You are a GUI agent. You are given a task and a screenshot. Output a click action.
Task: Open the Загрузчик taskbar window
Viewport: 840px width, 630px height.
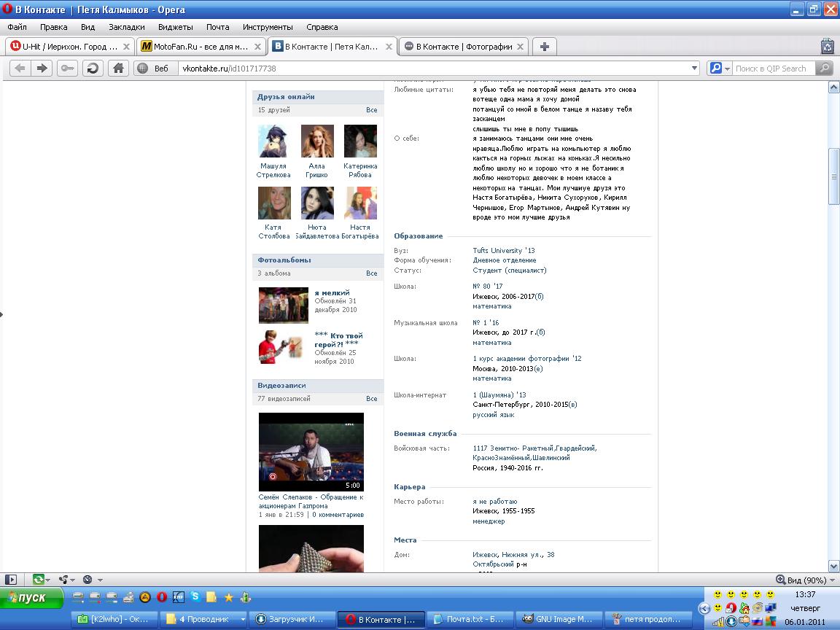tap(292, 619)
